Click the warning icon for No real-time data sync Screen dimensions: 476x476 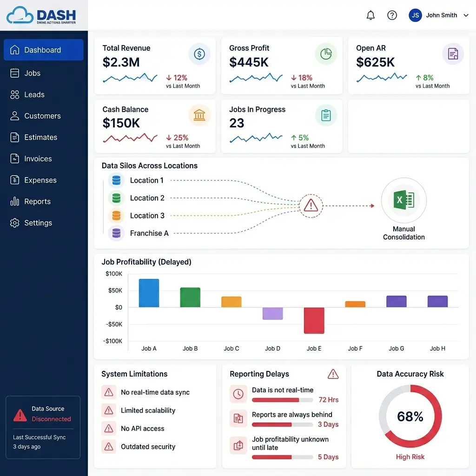coord(109,392)
